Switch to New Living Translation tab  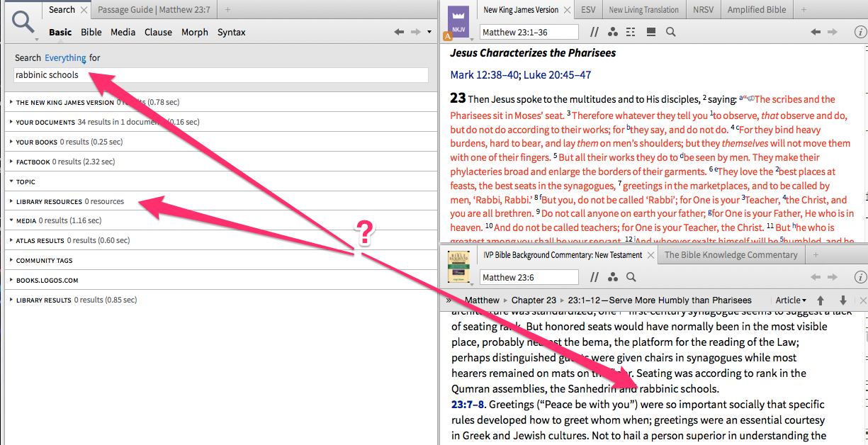[644, 10]
